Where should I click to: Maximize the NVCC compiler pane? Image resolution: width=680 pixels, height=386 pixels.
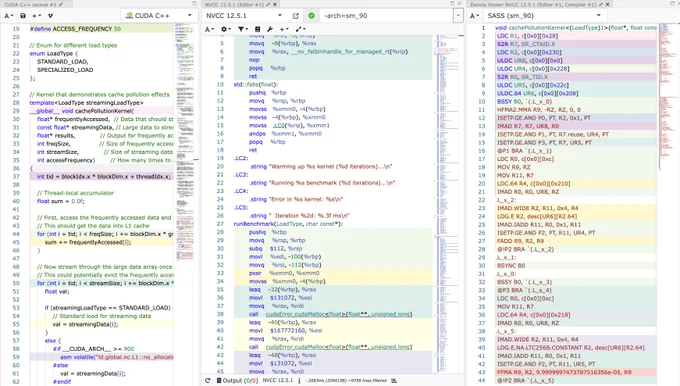coord(452,4)
